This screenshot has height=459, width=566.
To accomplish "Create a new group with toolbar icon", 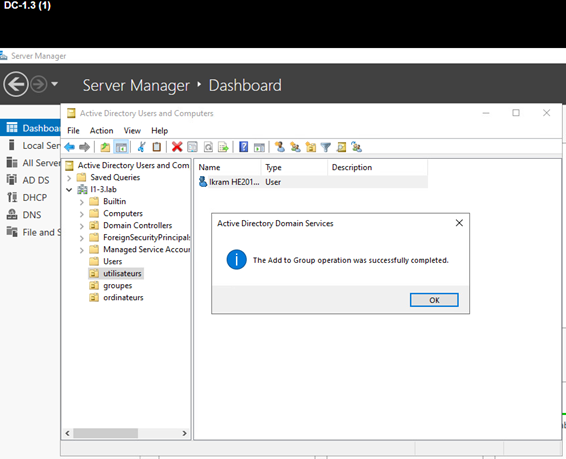I will 295,147.
